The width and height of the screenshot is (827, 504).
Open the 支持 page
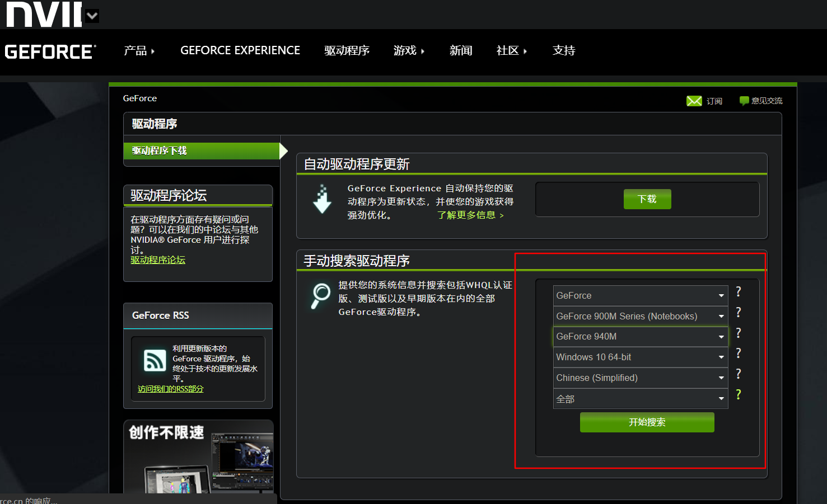pos(564,51)
